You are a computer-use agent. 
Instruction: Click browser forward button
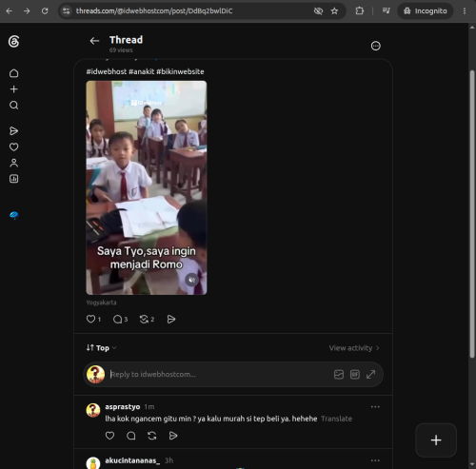(27, 11)
